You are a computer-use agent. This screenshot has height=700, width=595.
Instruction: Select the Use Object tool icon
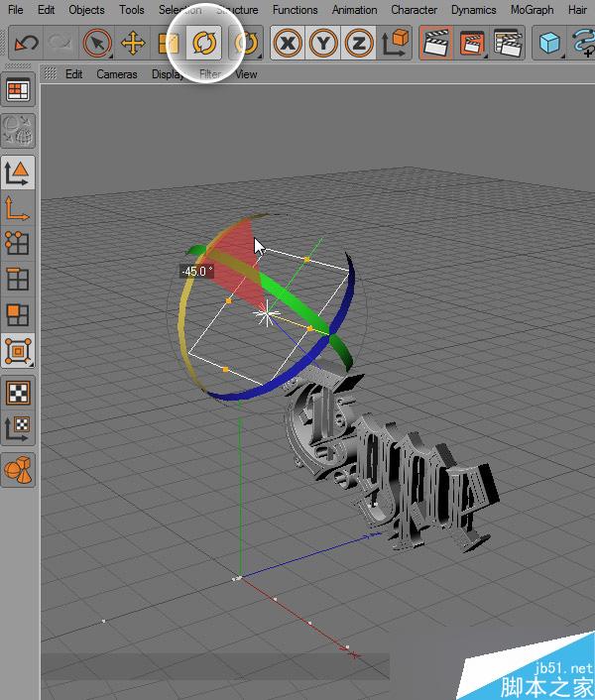[x=18, y=351]
